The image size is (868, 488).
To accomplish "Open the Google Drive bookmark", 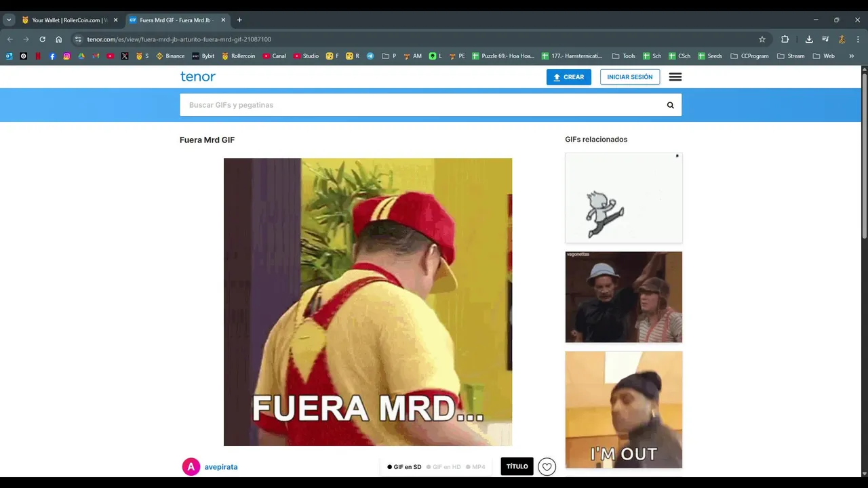I will pos(81,56).
